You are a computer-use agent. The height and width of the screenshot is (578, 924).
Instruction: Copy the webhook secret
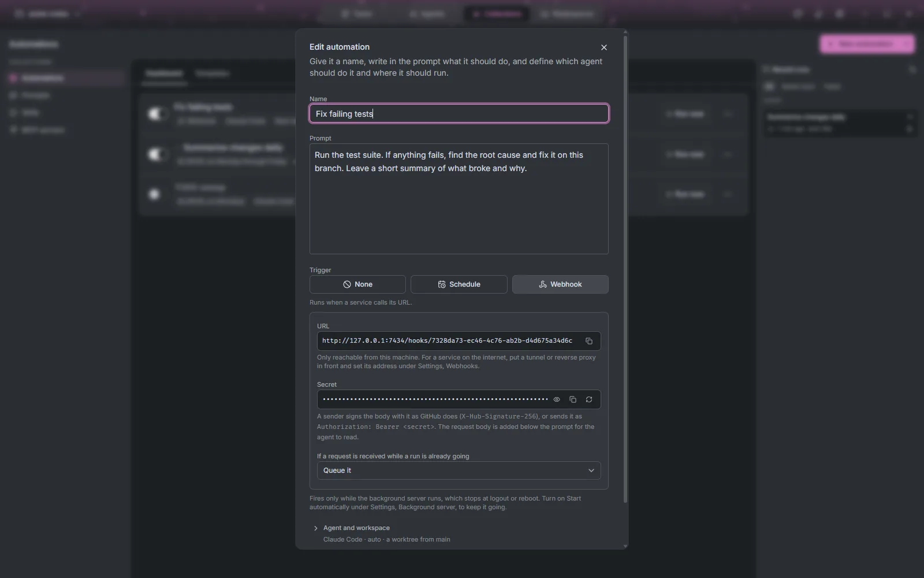click(573, 399)
